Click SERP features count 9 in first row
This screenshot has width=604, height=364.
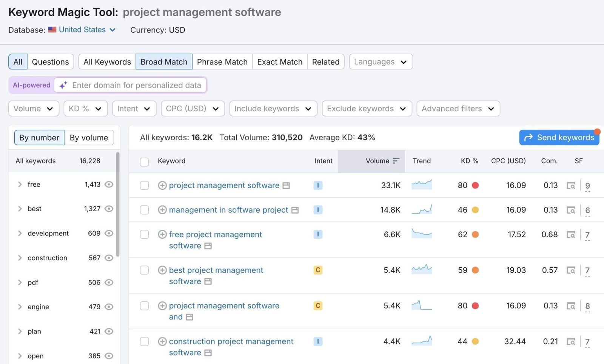pyautogui.click(x=587, y=186)
